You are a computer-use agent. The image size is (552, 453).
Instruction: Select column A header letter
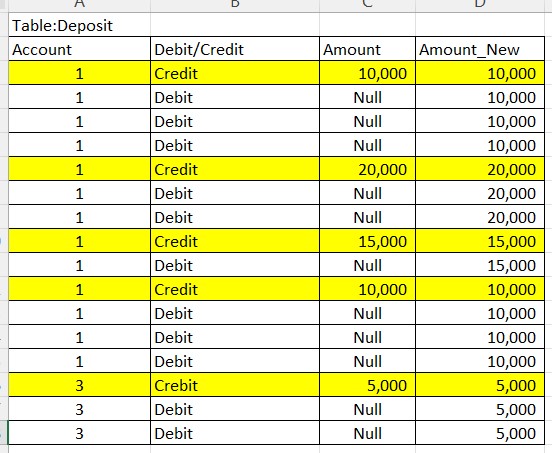point(80,5)
